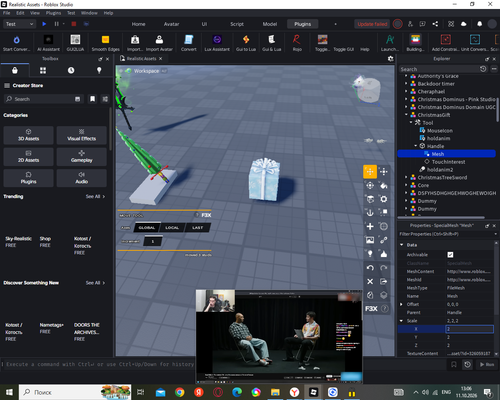Select the F3X Rotate tool
Viewport: 500px width, 400px height.
370,185
